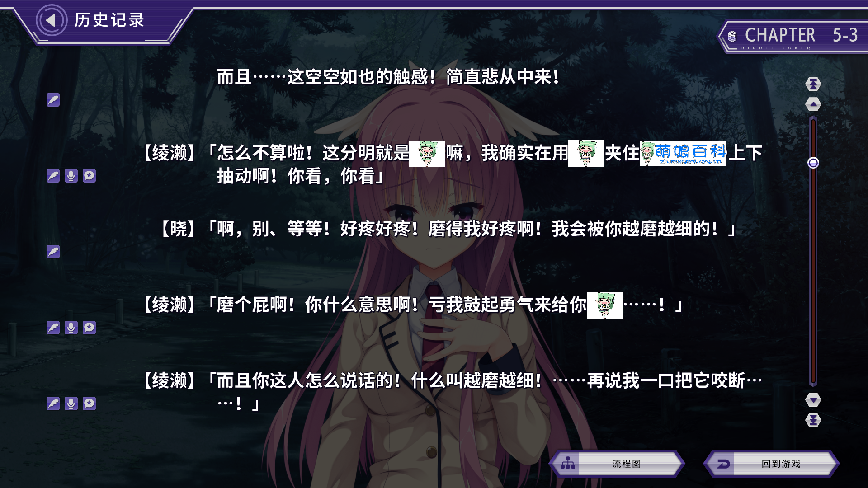The height and width of the screenshot is (488, 868).
Task: Return to game via 回到游戏
Action: 771,464
